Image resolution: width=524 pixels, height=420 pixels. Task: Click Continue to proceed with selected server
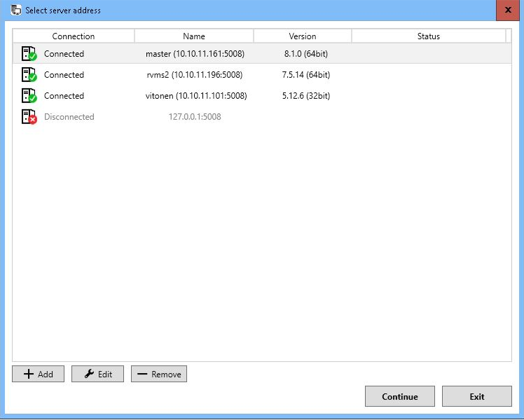pyautogui.click(x=399, y=396)
